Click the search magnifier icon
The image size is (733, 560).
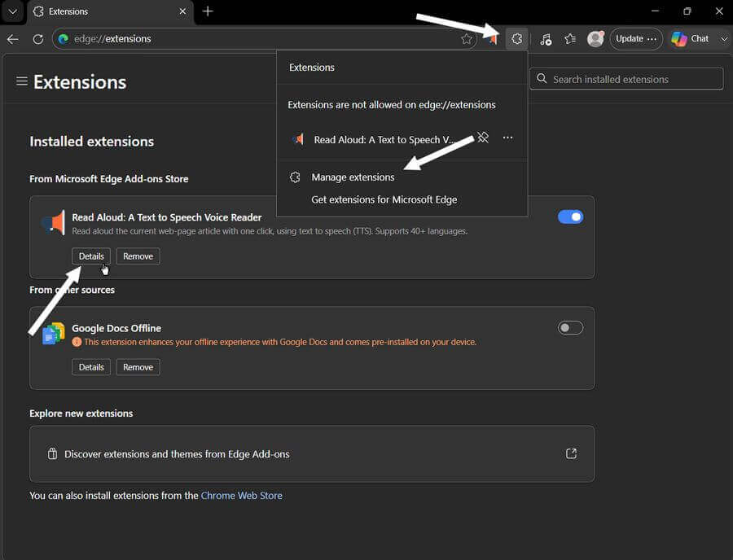click(x=542, y=78)
